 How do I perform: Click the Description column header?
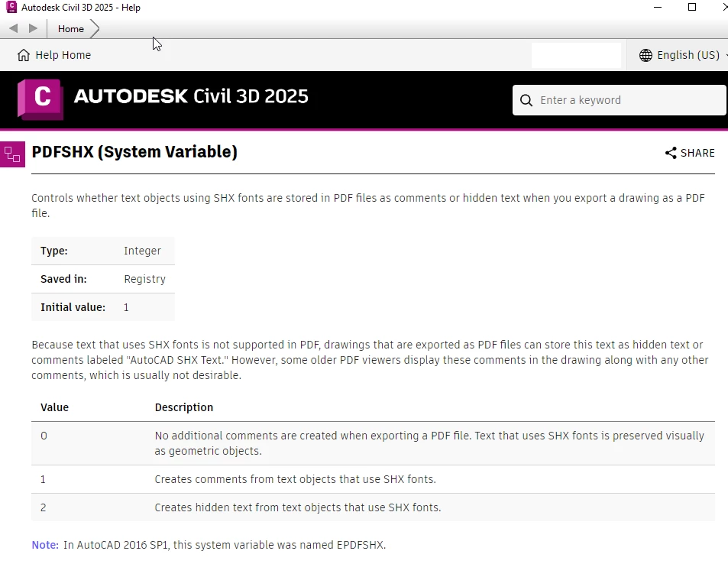click(184, 407)
